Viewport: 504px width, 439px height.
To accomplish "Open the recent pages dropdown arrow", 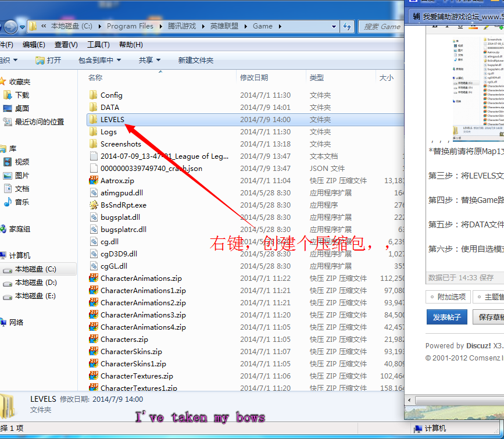I will click(x=22, y=27).
